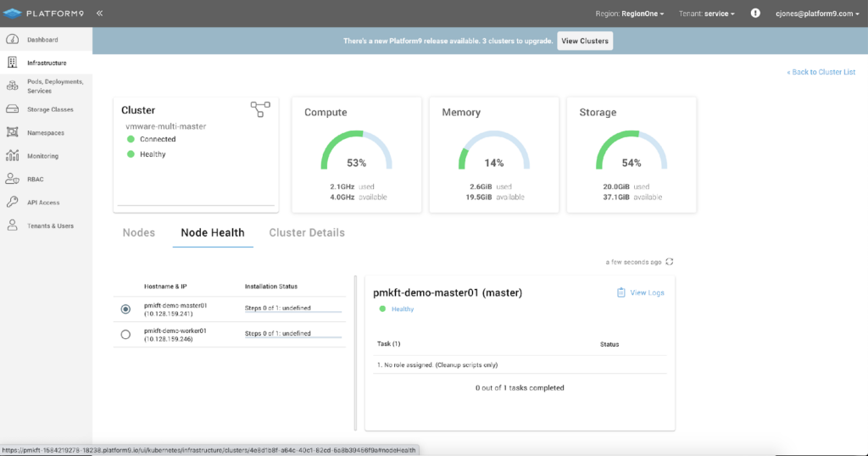
Task: Click the new release banner message
Action: pyautogui.click(x=448, y=41)
